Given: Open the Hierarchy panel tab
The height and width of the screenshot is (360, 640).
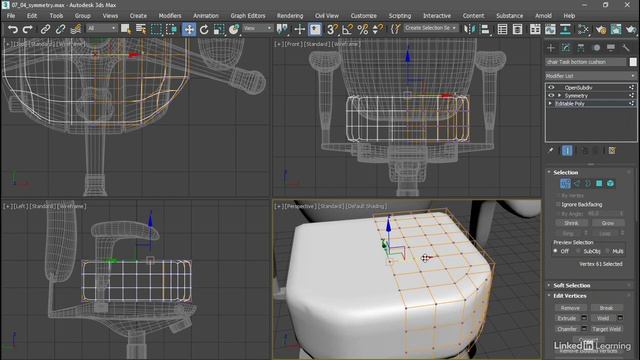Looking at the screenshot, I should tap(581, 48).
